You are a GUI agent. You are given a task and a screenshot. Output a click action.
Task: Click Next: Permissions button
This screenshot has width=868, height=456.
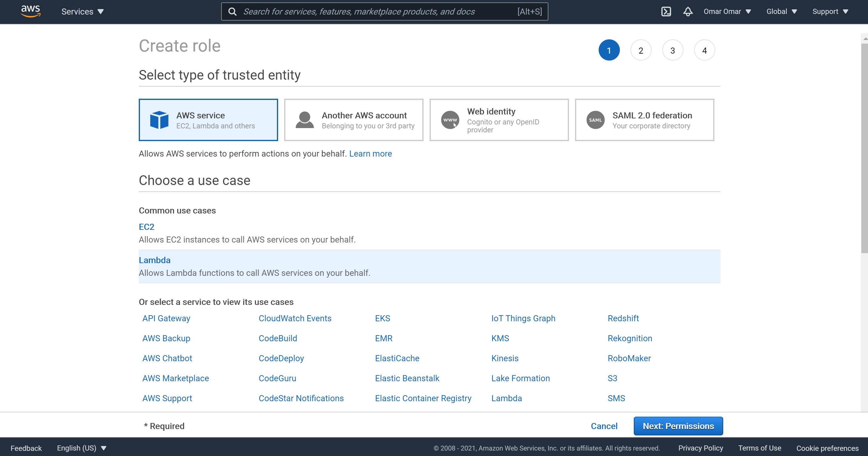coord(678,426)
